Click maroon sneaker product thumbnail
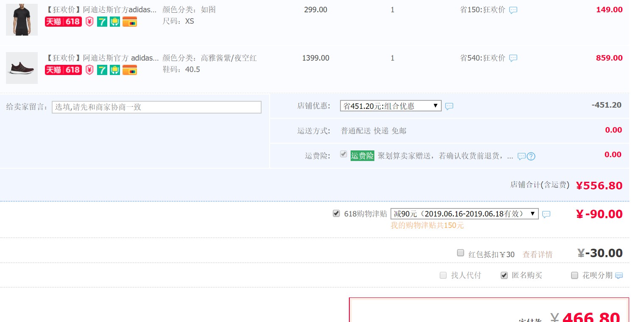The image size is (644, 322). (x=22, y=68)
